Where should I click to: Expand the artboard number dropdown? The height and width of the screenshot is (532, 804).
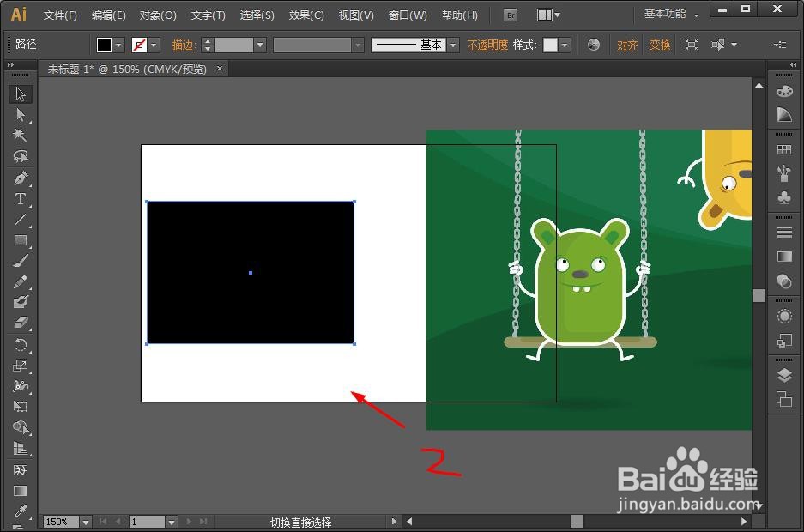(x=172, y=523)
